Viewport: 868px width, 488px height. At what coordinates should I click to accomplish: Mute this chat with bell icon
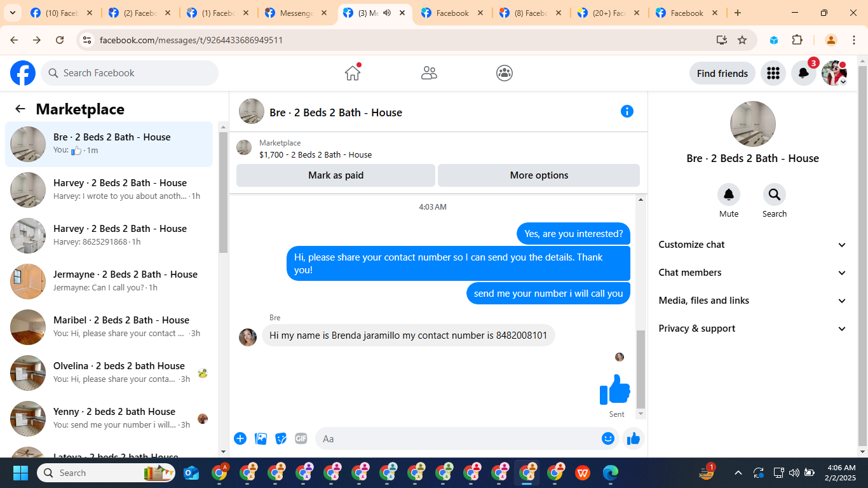729,194
